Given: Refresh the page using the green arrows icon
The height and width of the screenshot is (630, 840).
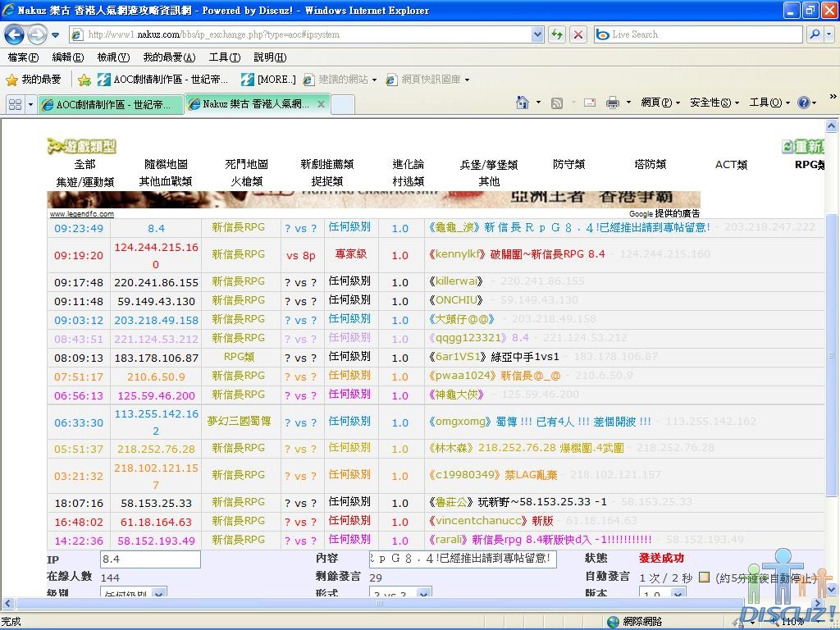Looking at the screenshot, I should 557,34.
